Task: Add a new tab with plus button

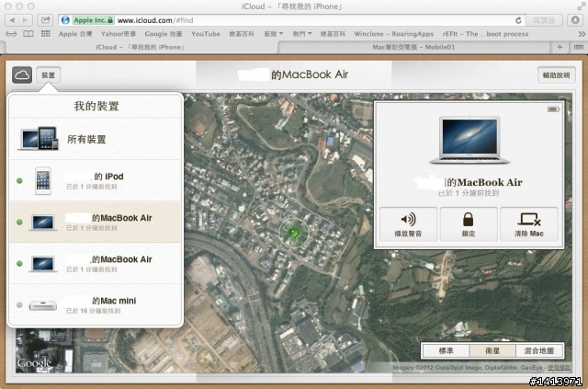Action: 560,47
